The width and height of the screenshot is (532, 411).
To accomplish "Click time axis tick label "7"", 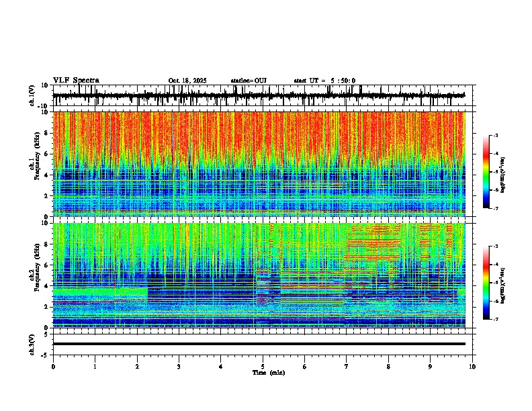I will [x=347, y=367].
